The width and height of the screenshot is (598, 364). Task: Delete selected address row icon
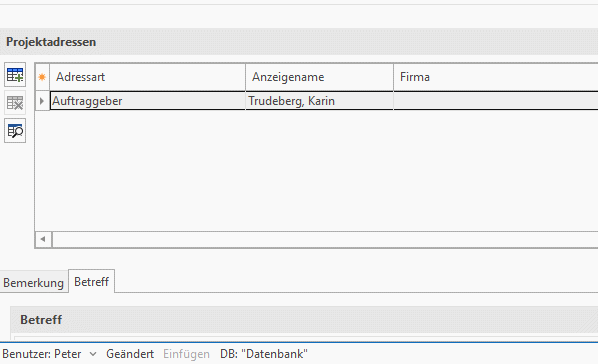15,103
